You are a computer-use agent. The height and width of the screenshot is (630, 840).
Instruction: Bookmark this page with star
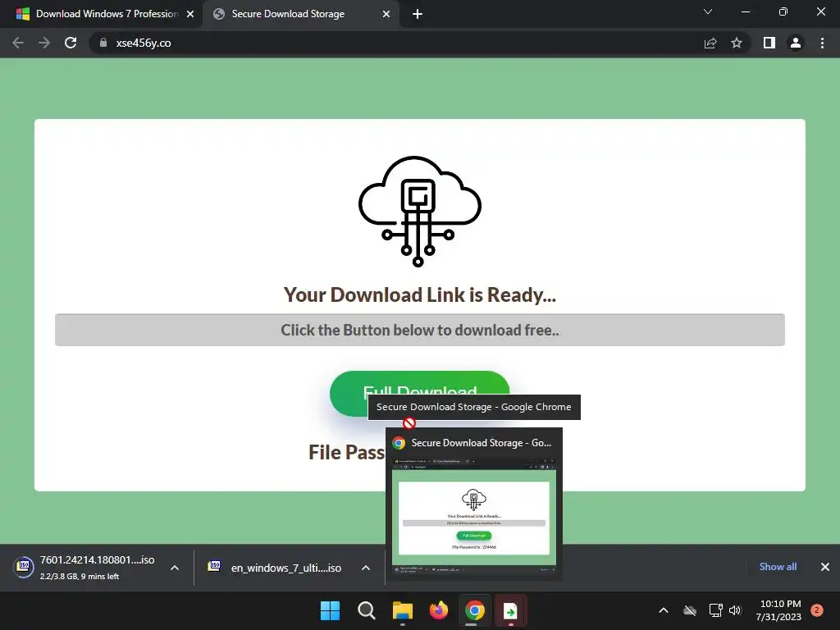[x=737, y=43]
